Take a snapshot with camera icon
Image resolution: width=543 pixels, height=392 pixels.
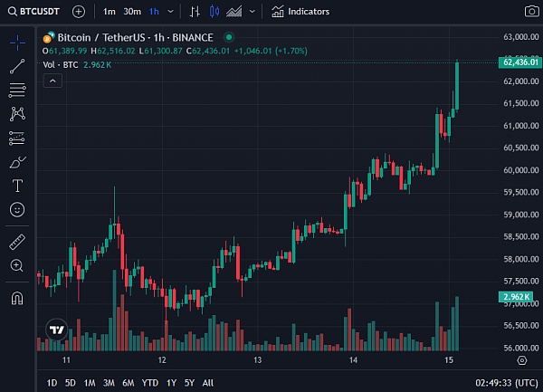click(531, 12)
